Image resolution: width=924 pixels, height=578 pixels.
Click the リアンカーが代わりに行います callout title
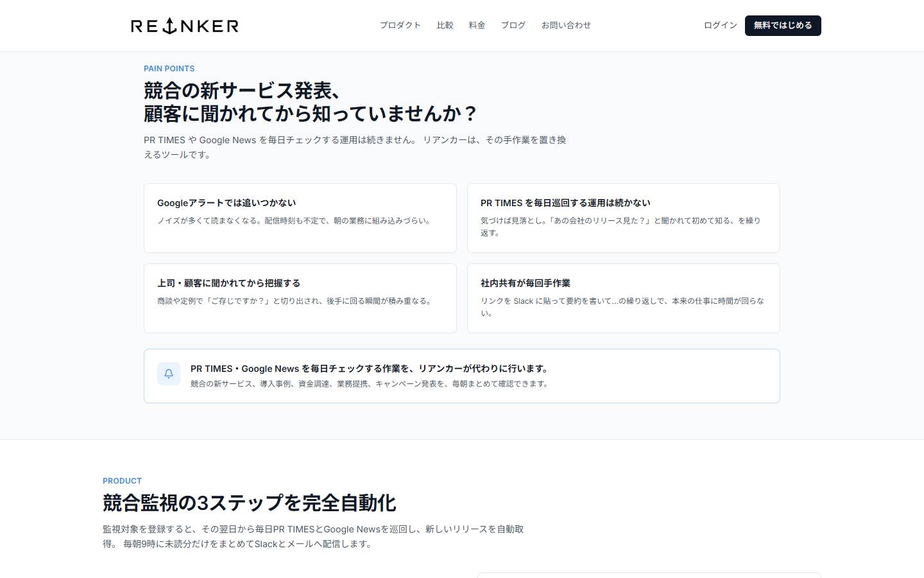(x=371, y=369)
